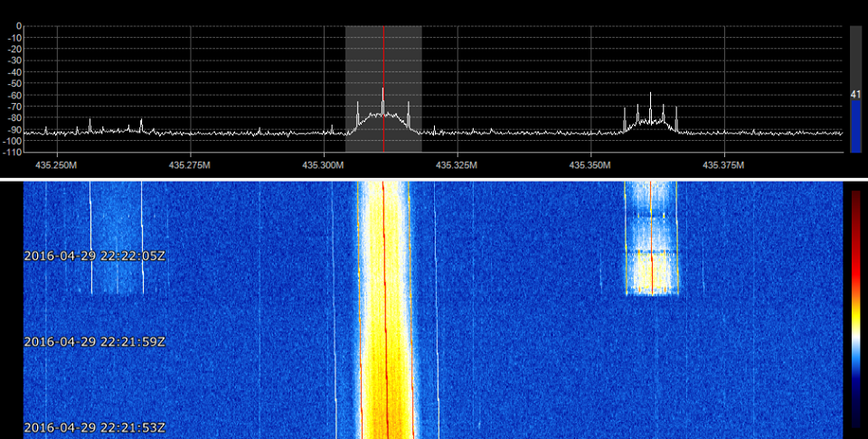Click the -110 dB scale label

tap(13, 152)
